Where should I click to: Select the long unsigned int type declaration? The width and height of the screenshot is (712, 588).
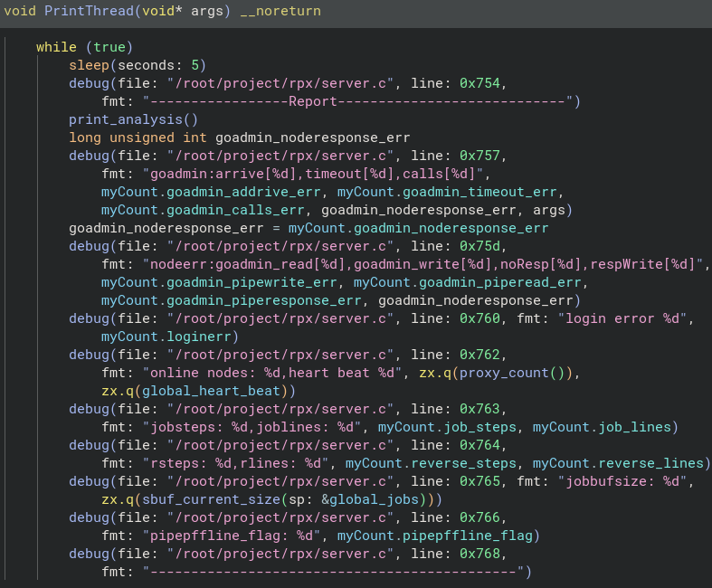tap(138, 138)
